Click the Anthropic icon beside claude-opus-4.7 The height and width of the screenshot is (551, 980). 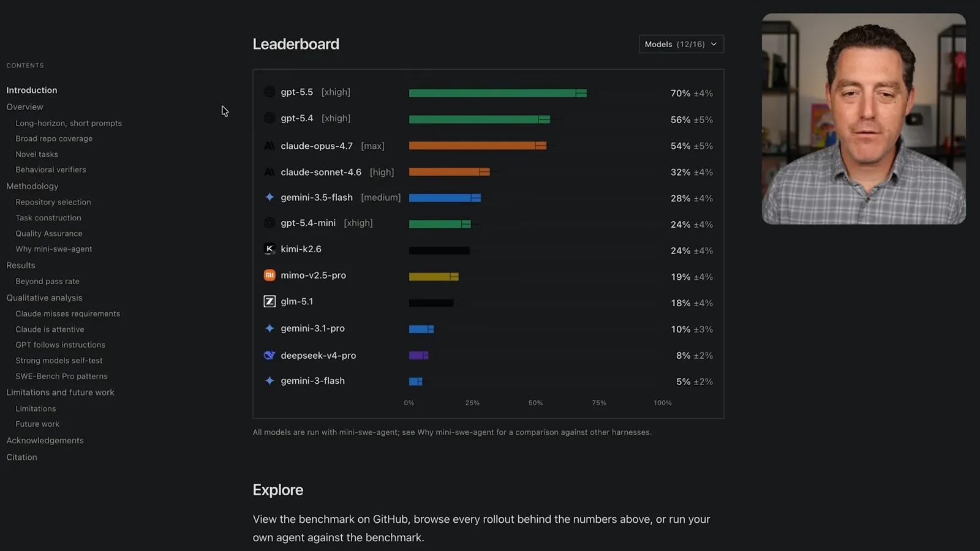pyautogui.click(x=269, y=146)
